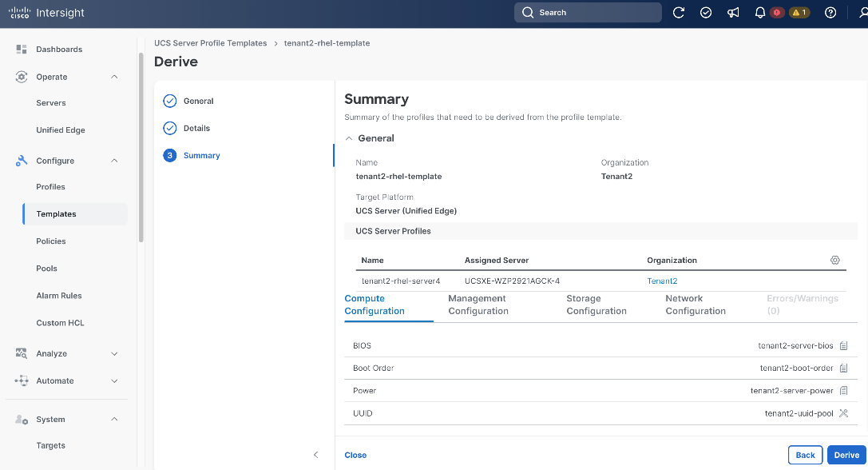Click the Automate sidebar icon

tap(22, 380)
